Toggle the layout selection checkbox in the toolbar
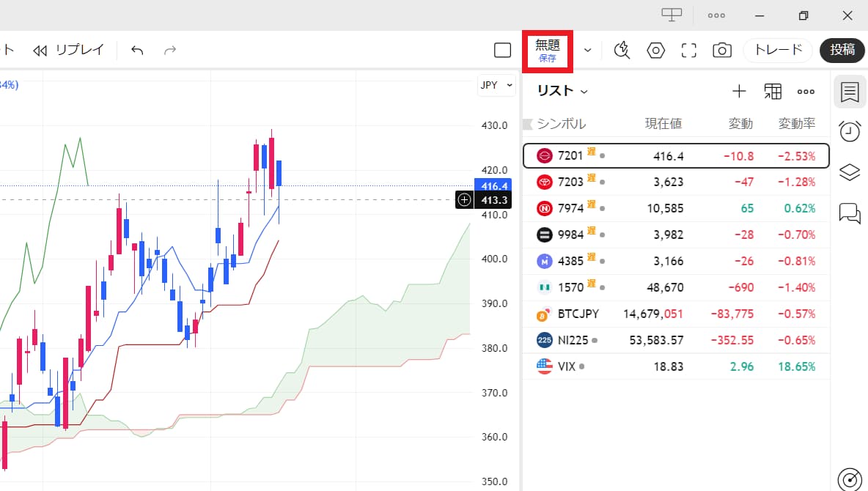The height and width of the screenshot is (491, 868). tap(502, 50)
